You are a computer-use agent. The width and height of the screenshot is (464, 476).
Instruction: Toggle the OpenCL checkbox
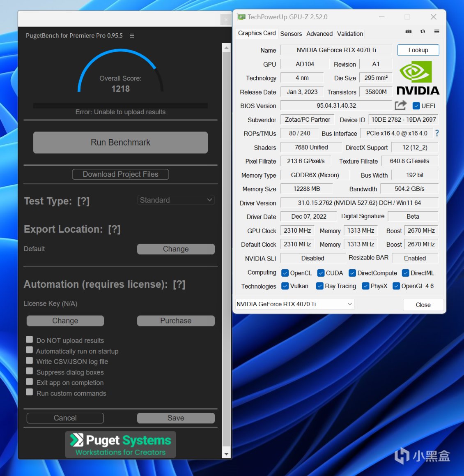[x=285, y=273]
